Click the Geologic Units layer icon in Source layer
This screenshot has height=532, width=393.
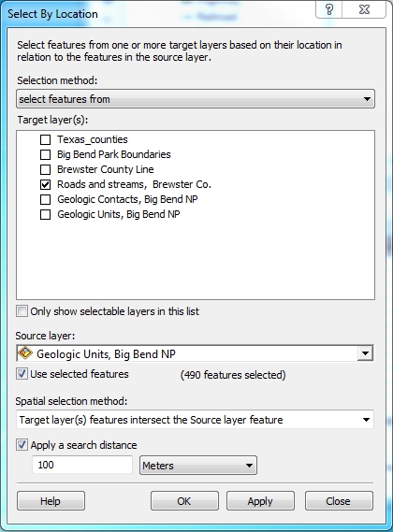(x=25, y=352)
